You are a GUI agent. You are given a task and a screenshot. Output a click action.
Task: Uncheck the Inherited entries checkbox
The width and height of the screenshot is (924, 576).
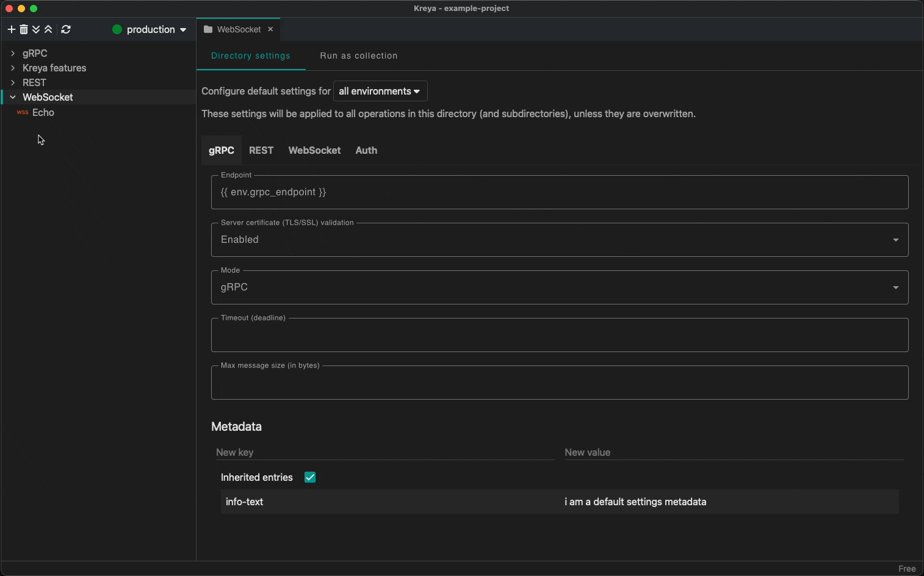pos(310,477)
